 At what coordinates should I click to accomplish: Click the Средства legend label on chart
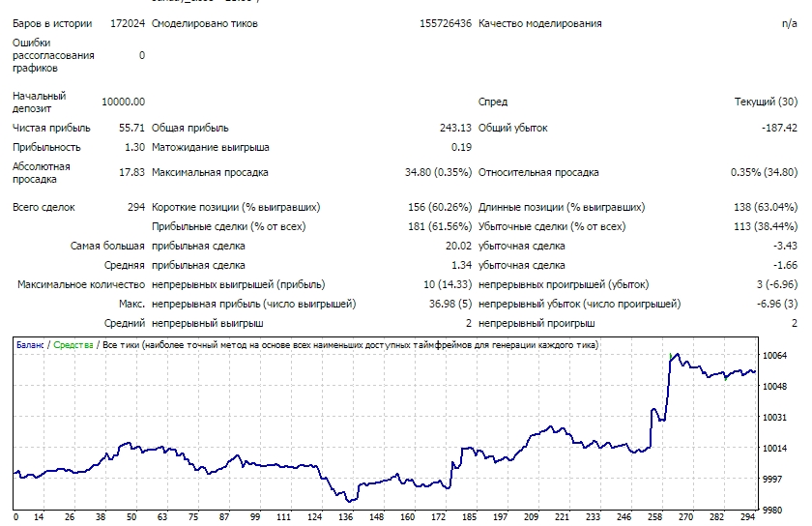(x=73, y=345)
